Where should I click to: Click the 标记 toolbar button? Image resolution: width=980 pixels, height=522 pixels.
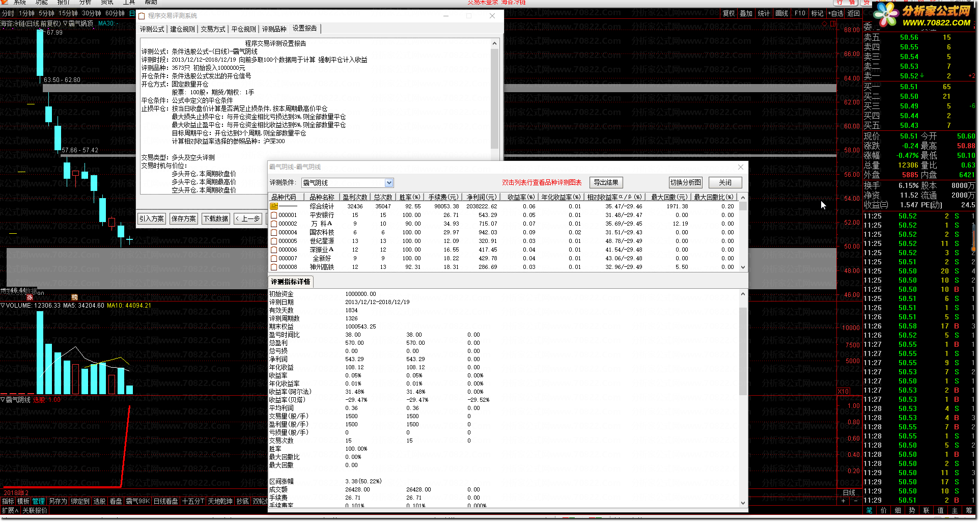pyautogui.click(x=817, y=14)
